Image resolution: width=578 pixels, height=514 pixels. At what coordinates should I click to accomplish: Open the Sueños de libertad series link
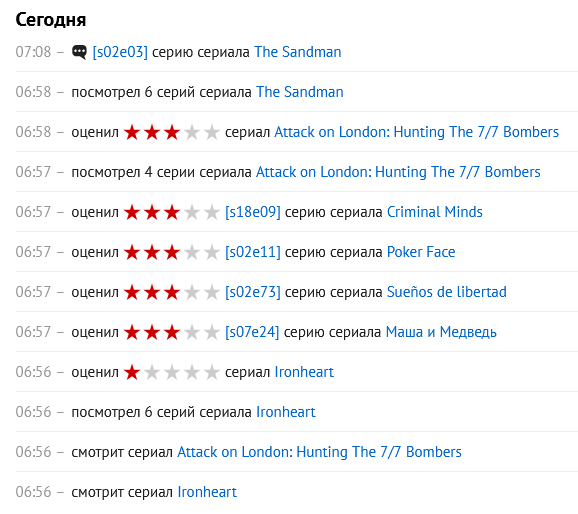[447, 292]
